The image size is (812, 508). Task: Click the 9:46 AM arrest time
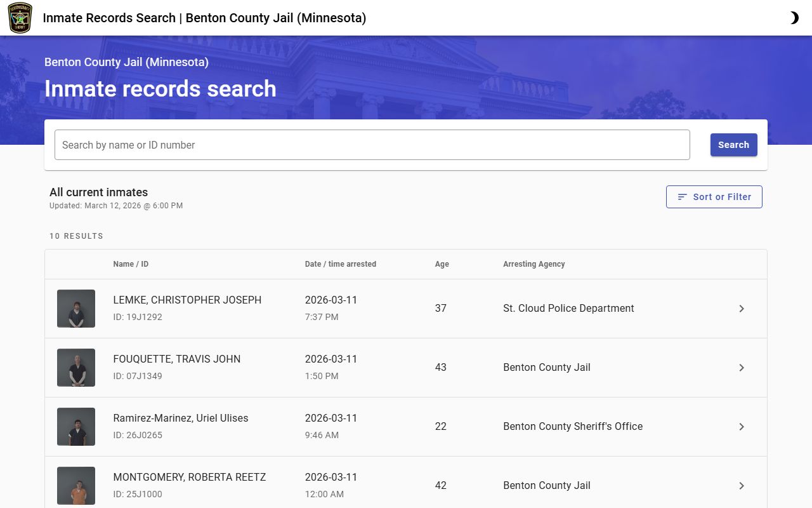coord(322,435)
